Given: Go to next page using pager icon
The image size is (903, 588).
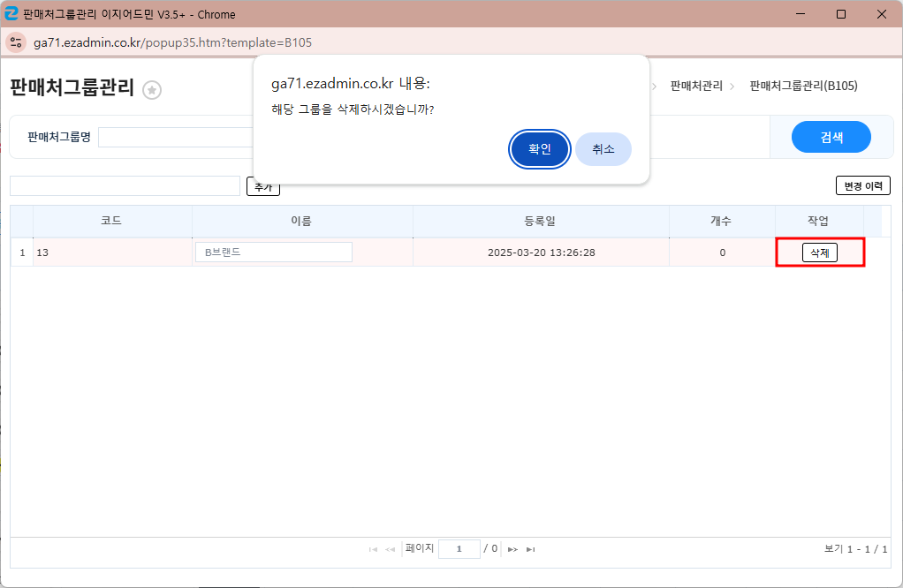Looking at the screenshot, I should tap(512, 549).
